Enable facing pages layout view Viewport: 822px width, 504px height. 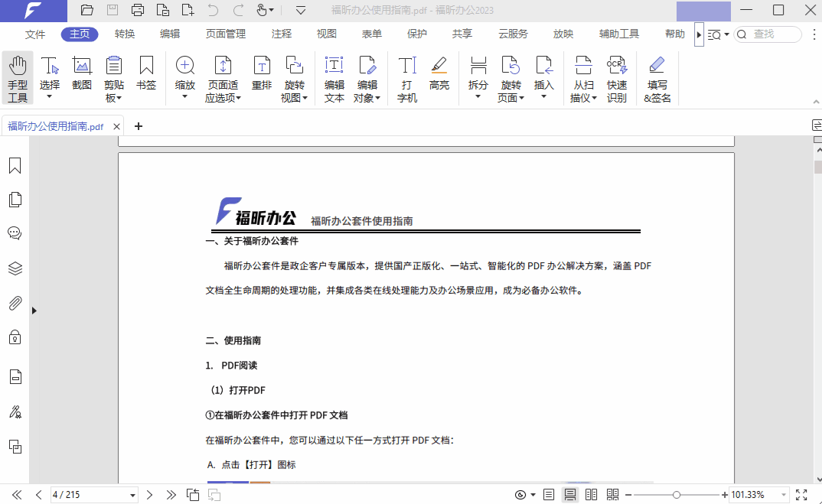pyautogui.click(x=590, y=494)
